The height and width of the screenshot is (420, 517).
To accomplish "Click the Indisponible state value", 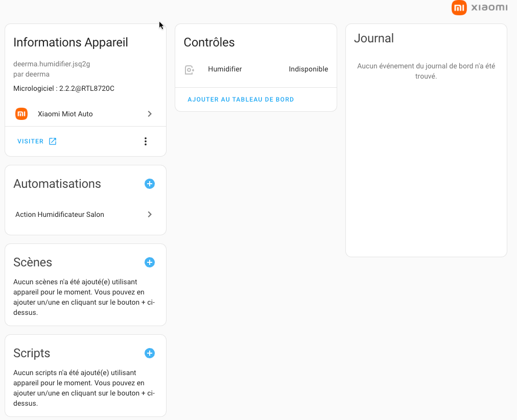I will pyautogui.click(x=308, y=69).
